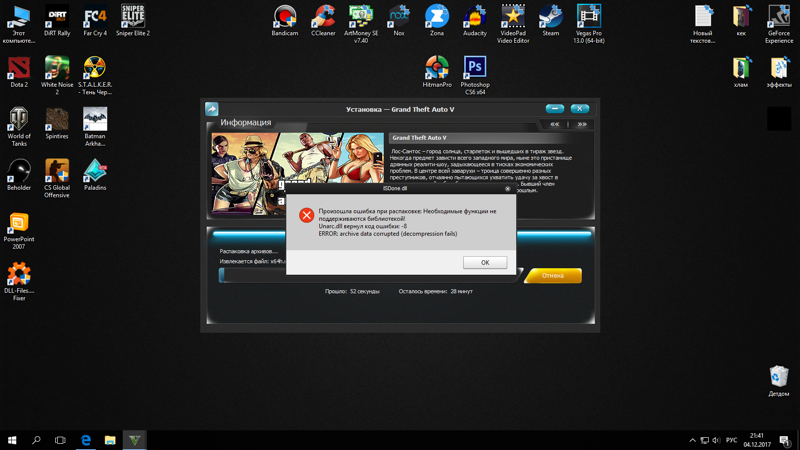Open the Windows Start menu
The image size is (800, 450).
pos(12,440)
